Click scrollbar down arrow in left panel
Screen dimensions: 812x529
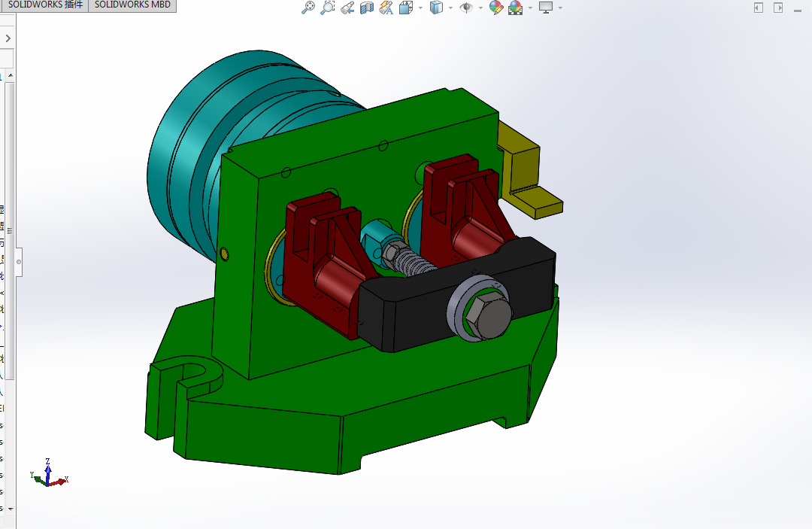[11, 509]
